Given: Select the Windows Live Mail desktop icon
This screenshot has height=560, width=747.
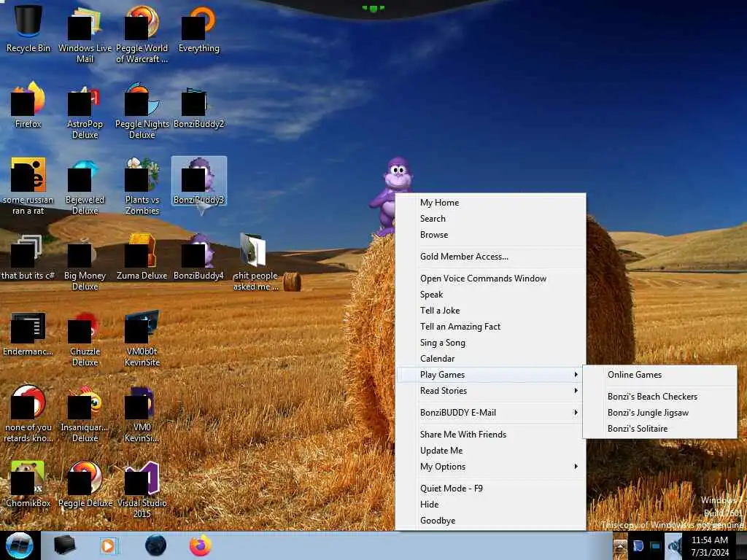Looking at the screenshot, I should 85,34.
